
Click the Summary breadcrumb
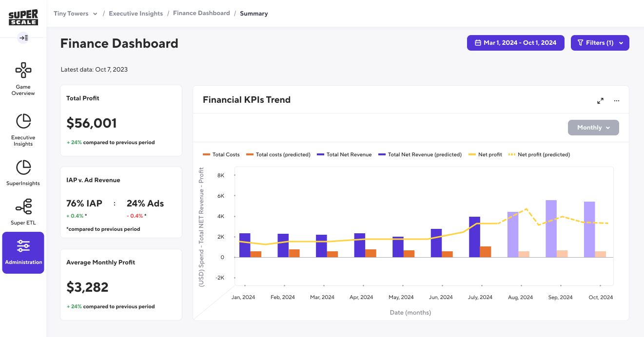coord(254,14)
